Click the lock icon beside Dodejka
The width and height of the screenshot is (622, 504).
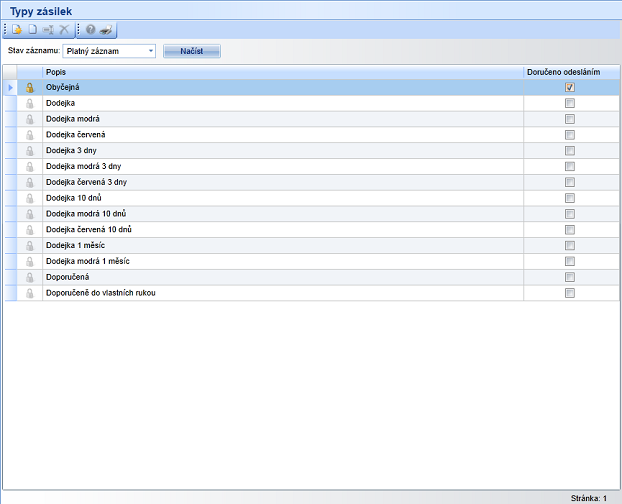(x=30, y=103)
